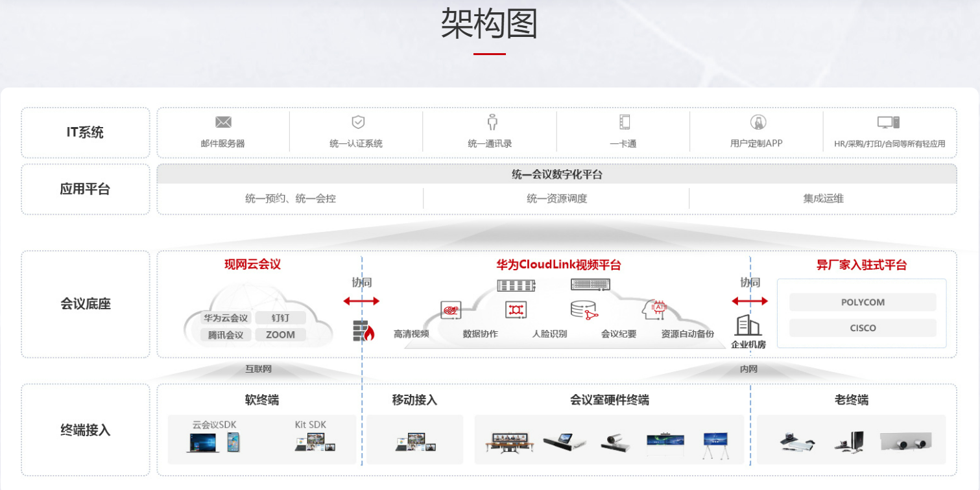This screenshot has width=980, height=490.
Task: Click the 会议纪要 label
Action: (619, 334)
